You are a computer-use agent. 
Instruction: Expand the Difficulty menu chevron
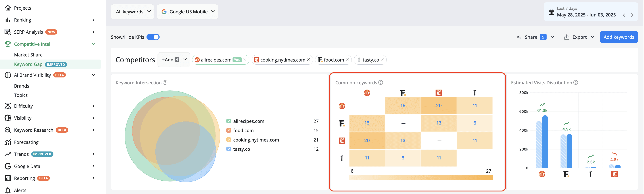[x=93, y=106]
